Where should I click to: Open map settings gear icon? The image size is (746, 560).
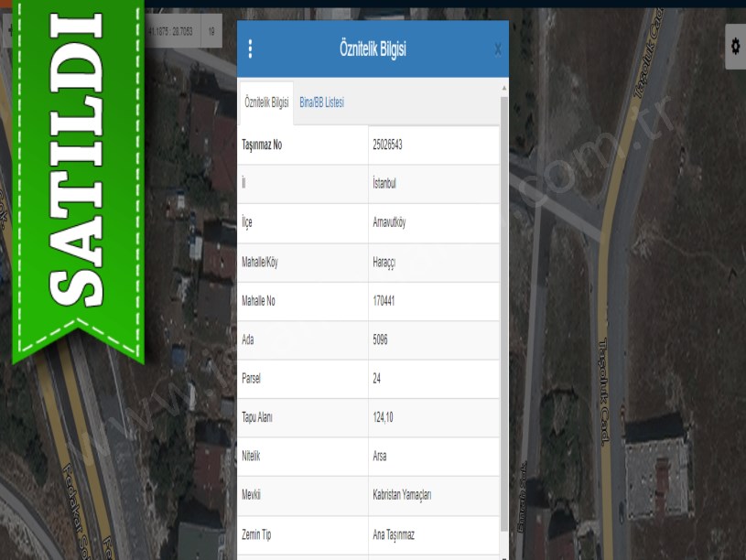click(735, 46)
